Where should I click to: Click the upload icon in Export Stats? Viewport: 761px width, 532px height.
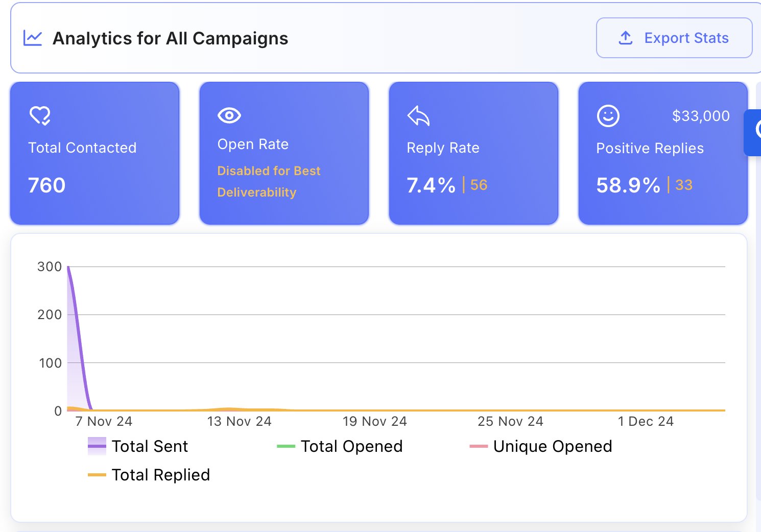(625, 38)
